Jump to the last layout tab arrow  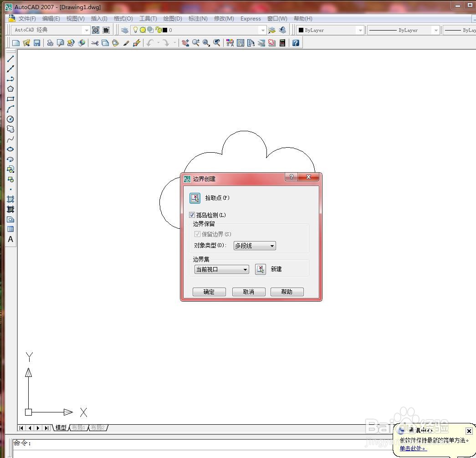pyautogui.click(x=46, y=428)
